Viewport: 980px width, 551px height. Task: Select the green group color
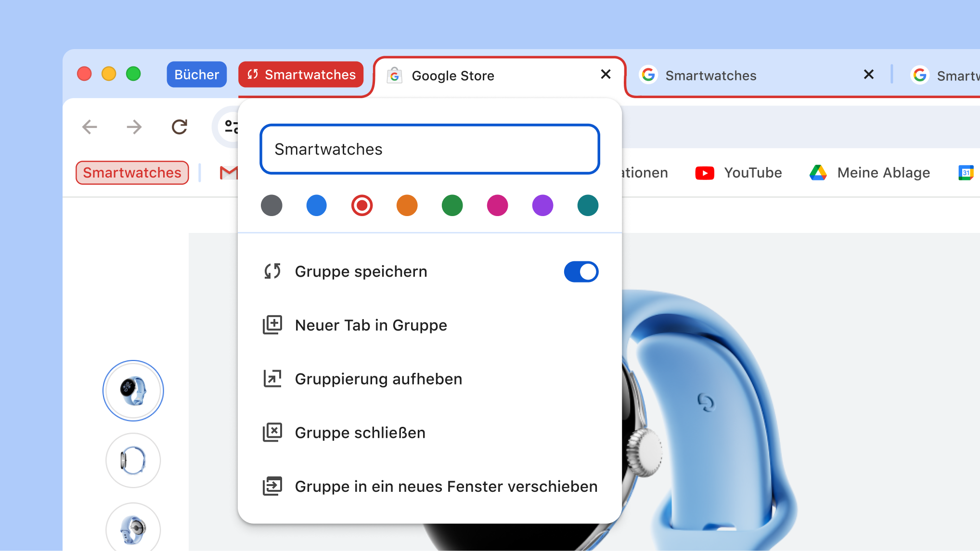(x=452, y=205)
